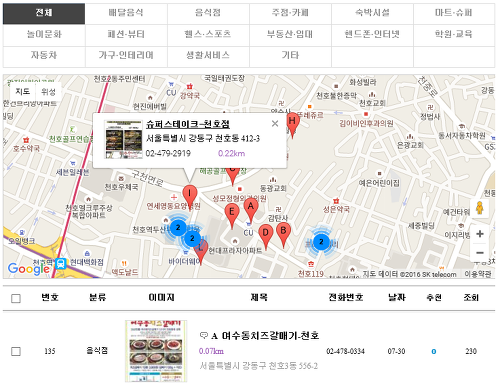Click the 0.22km distance in popup
The width and height of the screenshot is (500, 383).
click(x=231, y=153)
